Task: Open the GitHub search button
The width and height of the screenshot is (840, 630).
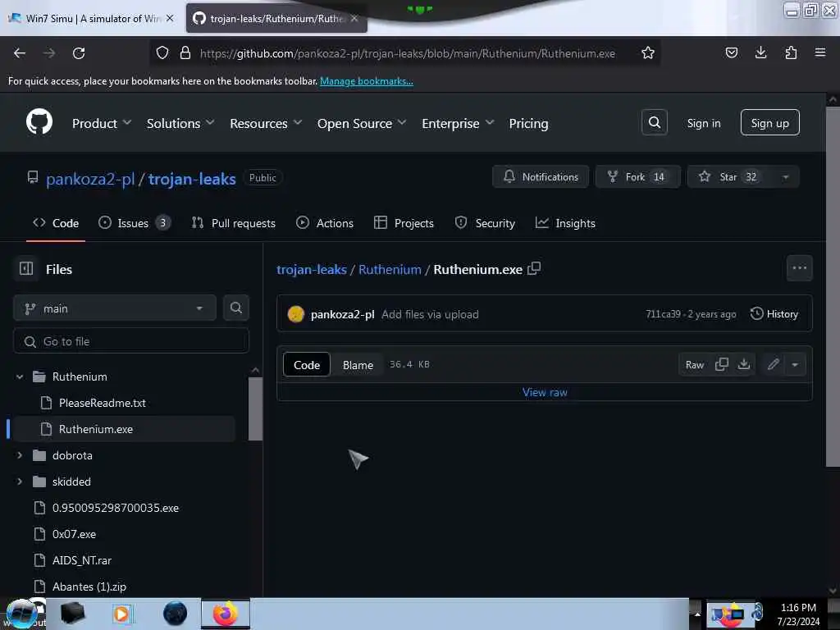Action: pyautogui.click(x=654, y=123)
